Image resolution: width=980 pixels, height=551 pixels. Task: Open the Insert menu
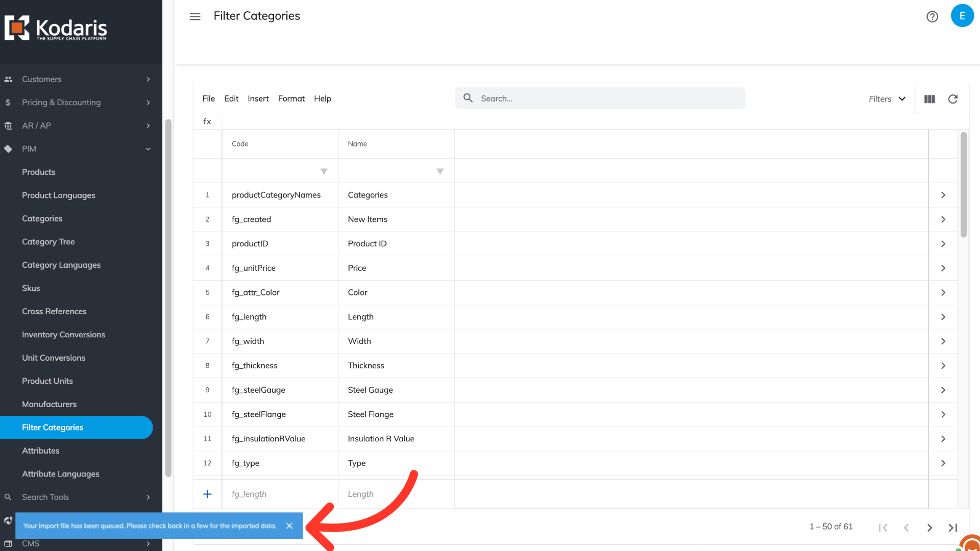point(258,98)
